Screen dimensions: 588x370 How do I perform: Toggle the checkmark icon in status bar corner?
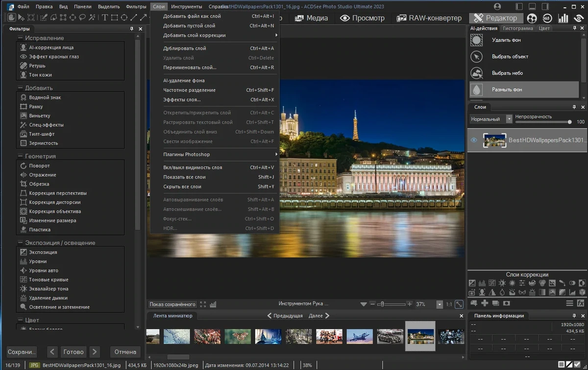tap(577, 365)
